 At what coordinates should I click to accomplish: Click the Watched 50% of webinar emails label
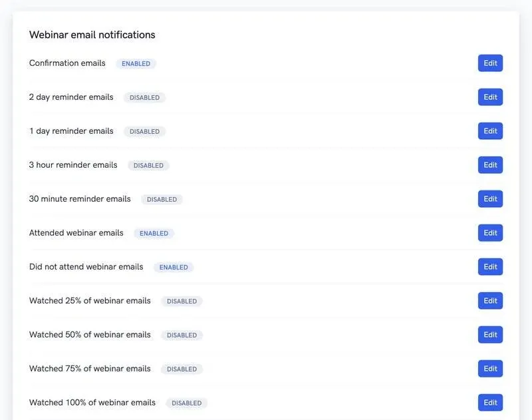(90, 335)
